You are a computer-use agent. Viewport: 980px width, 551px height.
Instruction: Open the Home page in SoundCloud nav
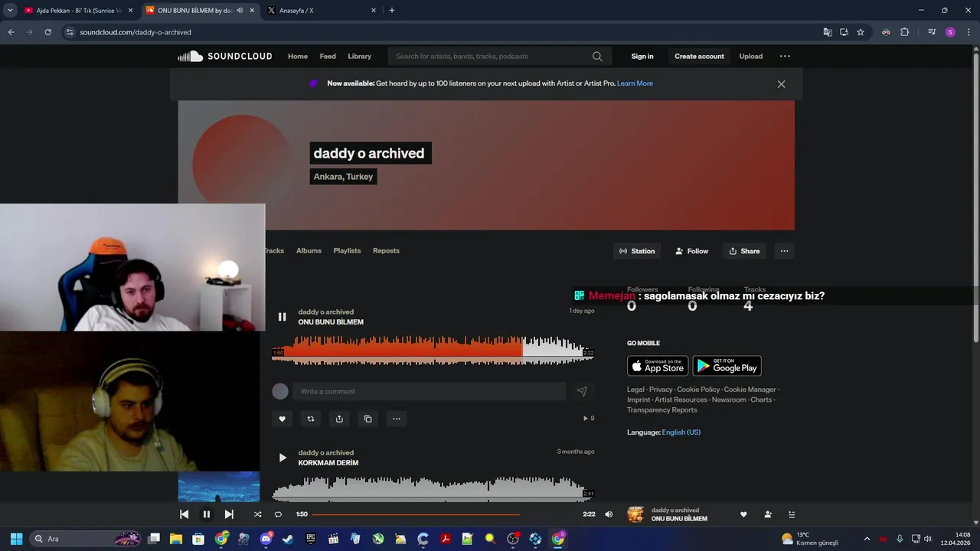[298, 56]
